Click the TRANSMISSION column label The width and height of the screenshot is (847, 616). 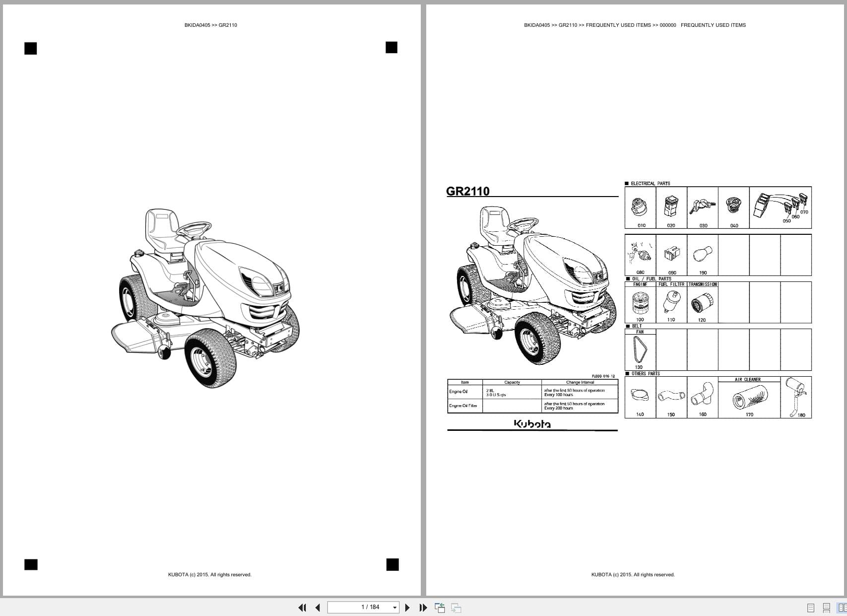tap(703, 284)
